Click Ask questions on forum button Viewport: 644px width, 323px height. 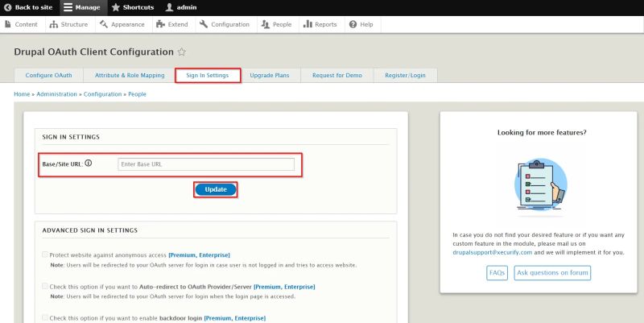[552, 273]
